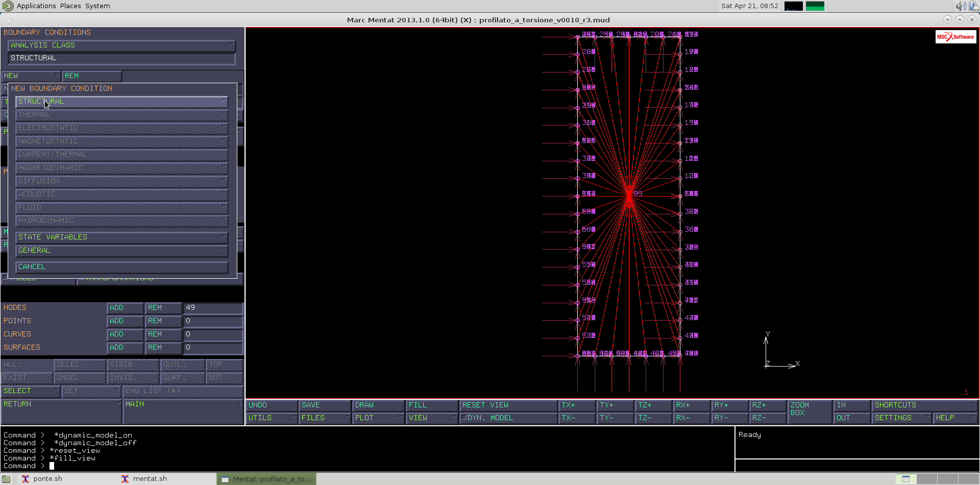Screen dimensions: 980x485
Task: Click the NODES count field showing 49
Action: point(213,308)
